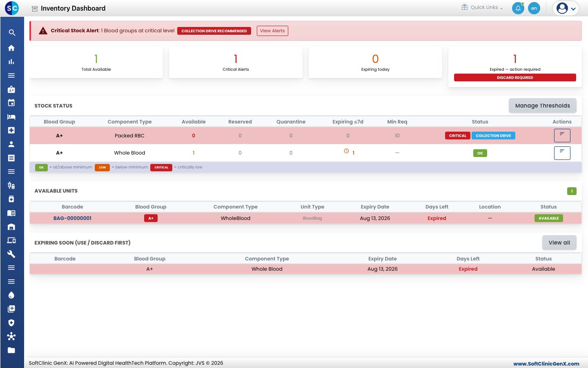Click the devices sidebar icon
588x368 pixels.
11,240
